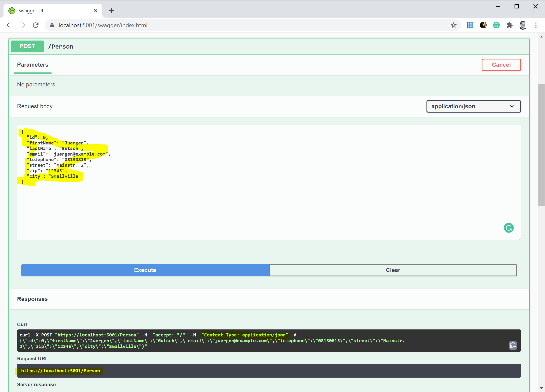545x392 pixels.
Task: Open Chrome three-dot menu
Action: click(536, 25)
